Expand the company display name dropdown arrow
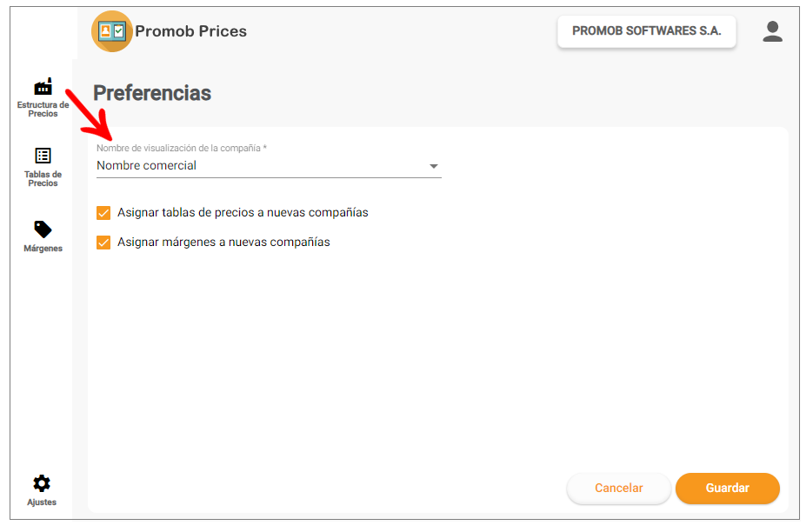806x532 pixels. pos(433,166)
